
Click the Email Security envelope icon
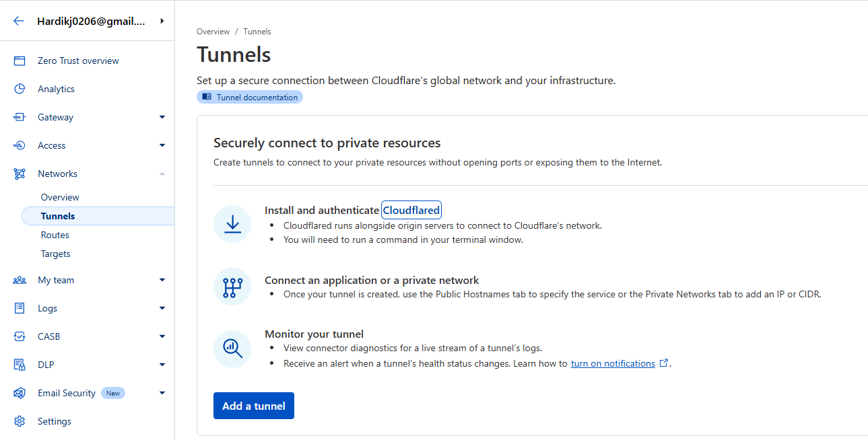tap(20, 393)
